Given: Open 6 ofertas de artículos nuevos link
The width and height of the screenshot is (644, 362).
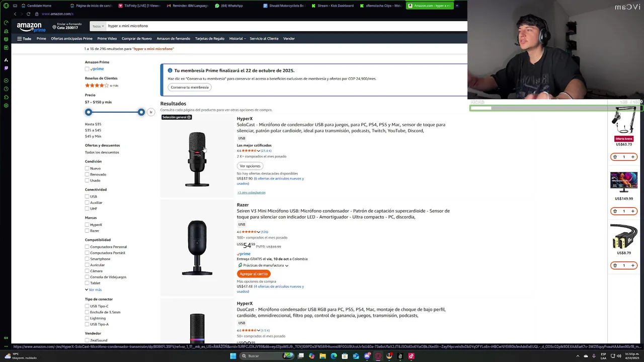Looking at the screenshot, I should pos(270,181).
